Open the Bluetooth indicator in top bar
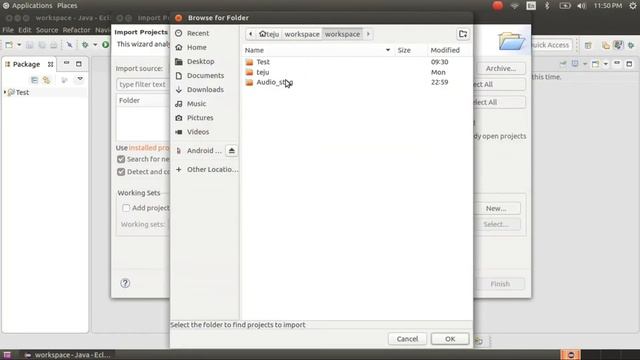The image size is (640, 360). point(547,6)
